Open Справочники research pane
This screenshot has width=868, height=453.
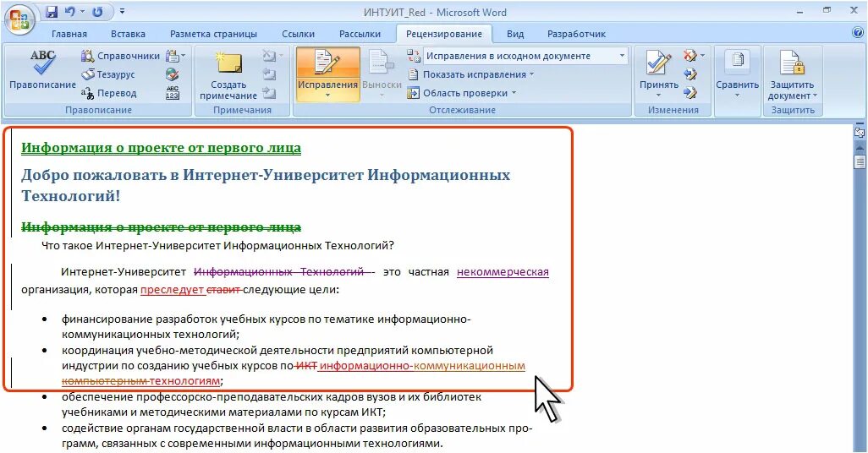tap(120, 56)
